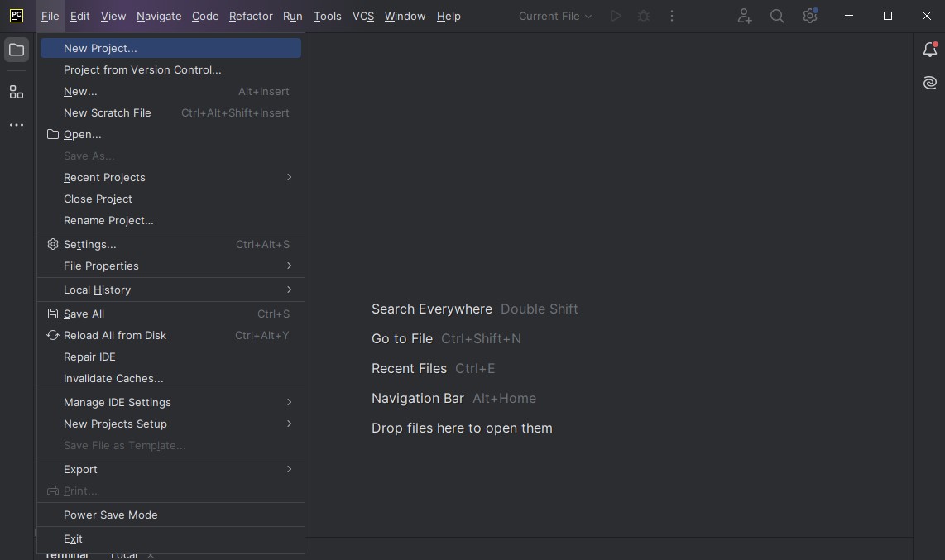Click the Code With Me user icon
Screen dimensions: 945x560
pos(744,16)
